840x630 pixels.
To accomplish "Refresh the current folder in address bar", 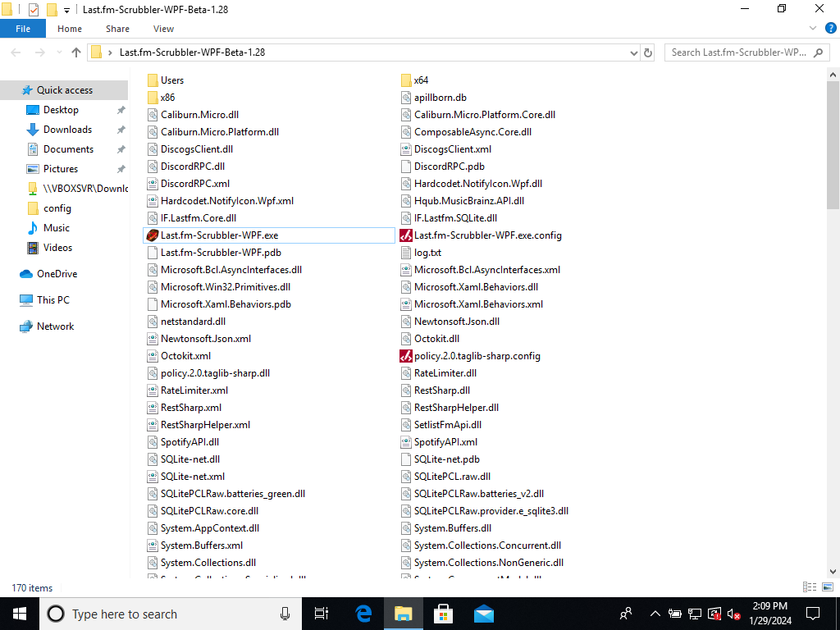I will point(647,52).
